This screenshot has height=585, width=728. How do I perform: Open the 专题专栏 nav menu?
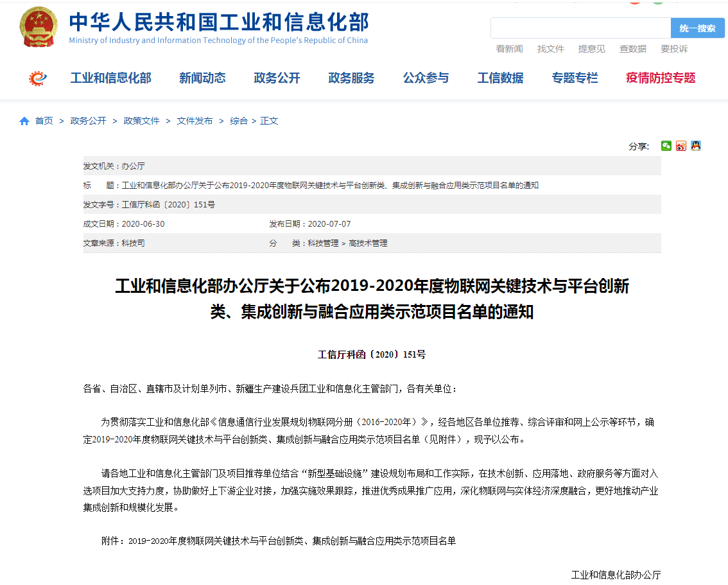(575, 78)
